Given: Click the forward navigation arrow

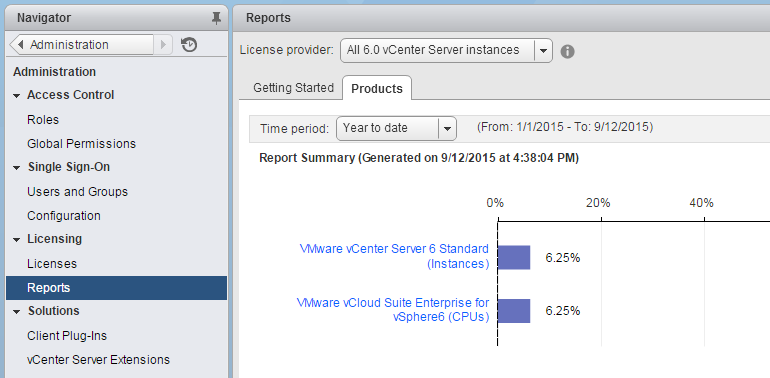Looking at the screenshot, I should (x=164, y=45).
